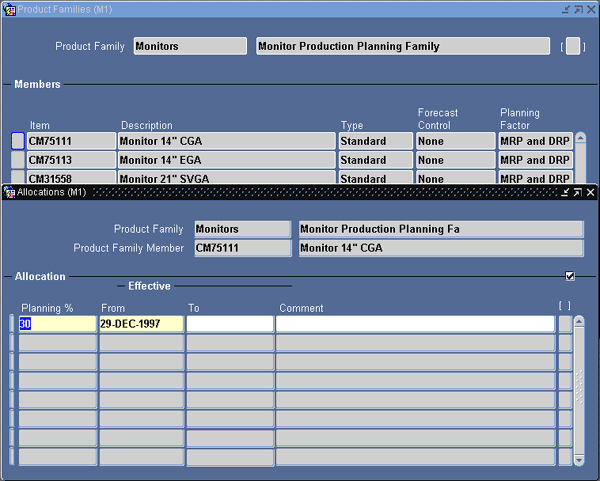Close the Product Families (M1) window

pos(591,10)
